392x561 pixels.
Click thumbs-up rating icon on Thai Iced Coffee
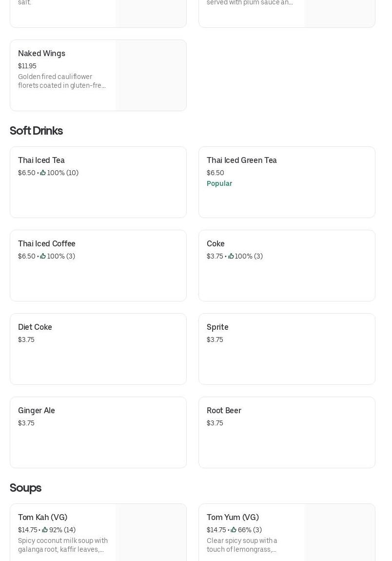43,256
